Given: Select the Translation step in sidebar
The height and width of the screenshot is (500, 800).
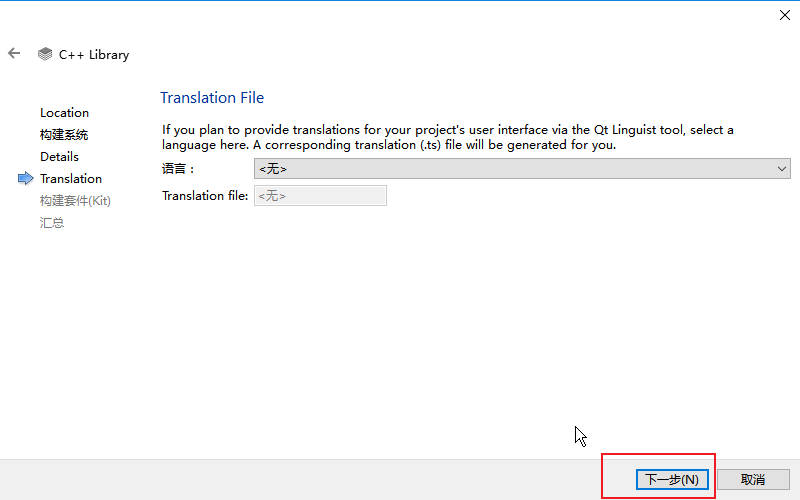Looking at the screenshot, I should (71, 179).
